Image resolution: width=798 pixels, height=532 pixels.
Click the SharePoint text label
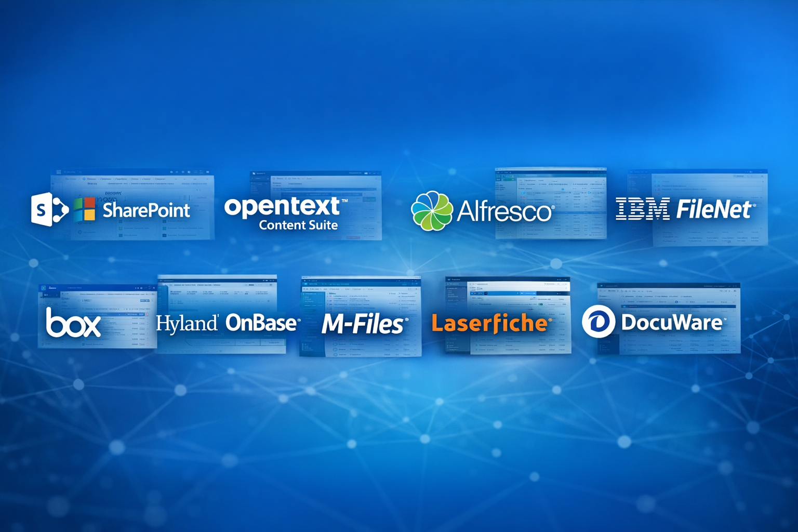[147, 210]
